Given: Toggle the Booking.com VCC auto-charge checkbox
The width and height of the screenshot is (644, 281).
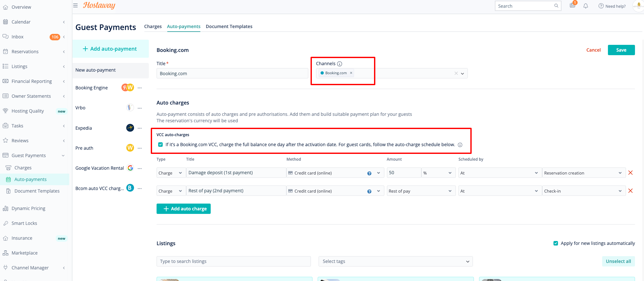Looking at the screenshot, I should coord(160,145).
